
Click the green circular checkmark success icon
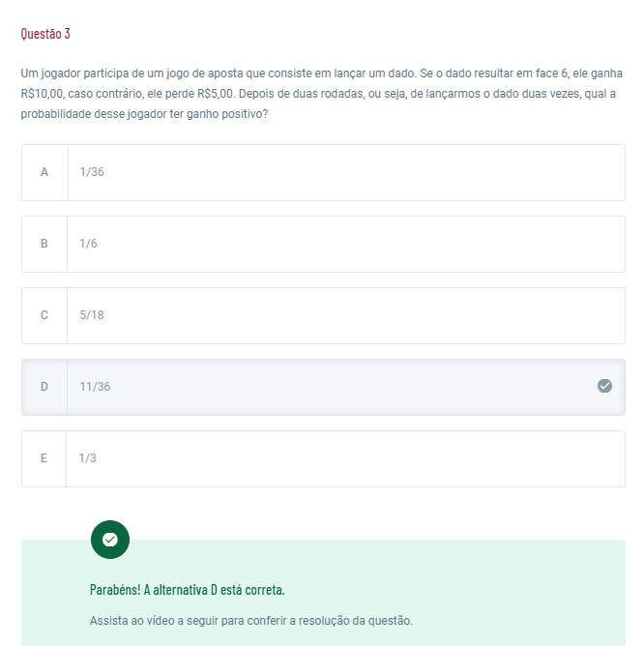point(109,540)
